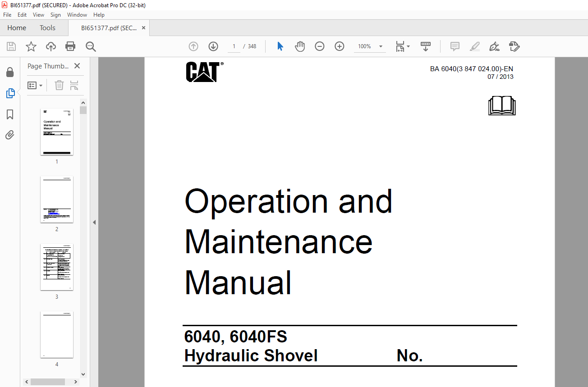Click the 'Operation and' title text
The height and width of the screenshot is (387, 588).
(x=289, y=201)
